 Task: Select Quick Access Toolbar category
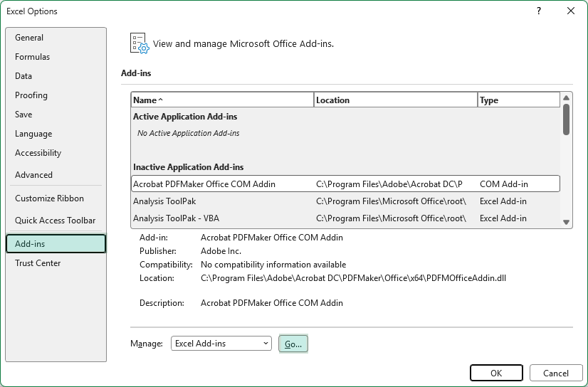[x=56, y=221]
